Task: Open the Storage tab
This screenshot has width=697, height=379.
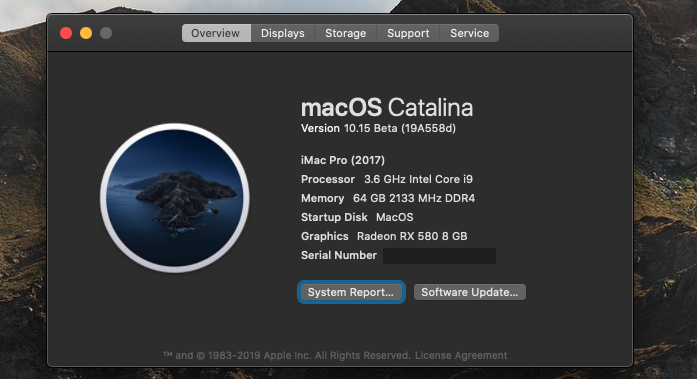Action: 345,33
